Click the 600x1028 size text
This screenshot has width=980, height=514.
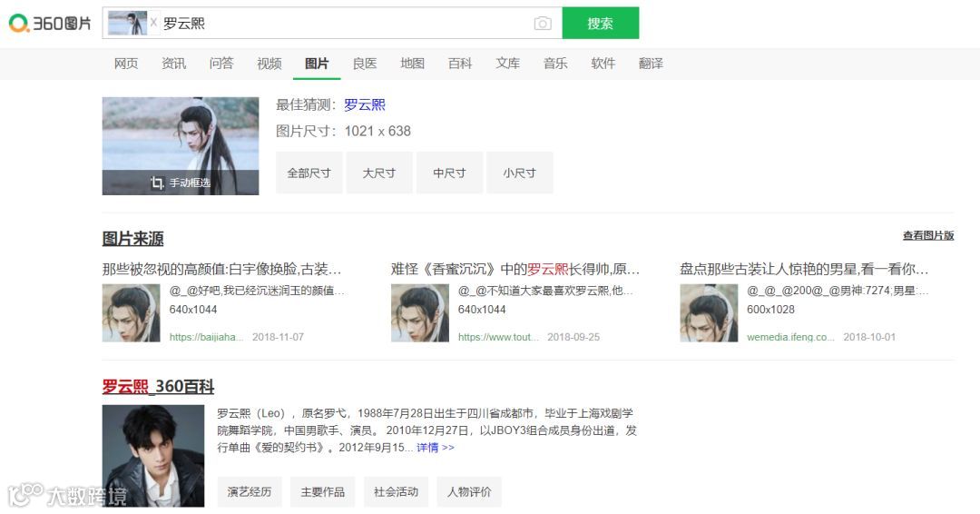click(x=770, y=309)
